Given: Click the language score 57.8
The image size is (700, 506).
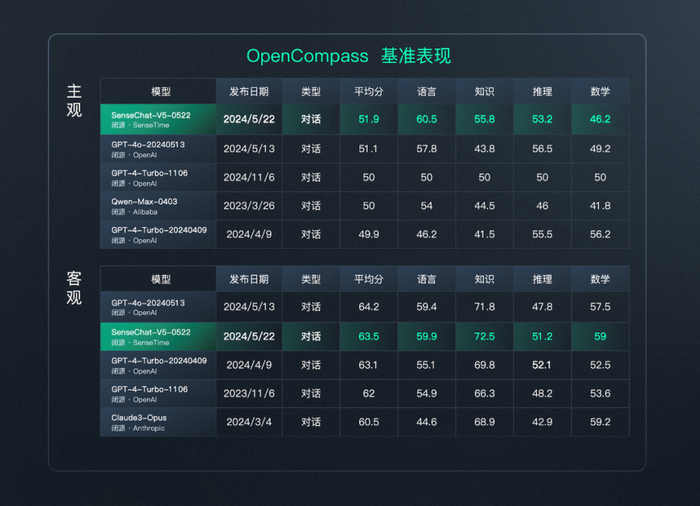Looking at the screenshot, I should coord(427,149).
